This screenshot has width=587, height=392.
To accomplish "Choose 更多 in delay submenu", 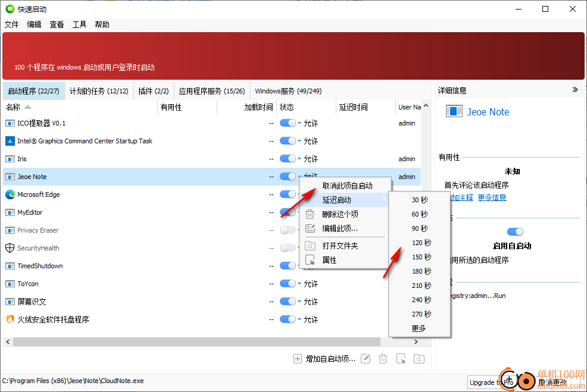I will 420,329.
